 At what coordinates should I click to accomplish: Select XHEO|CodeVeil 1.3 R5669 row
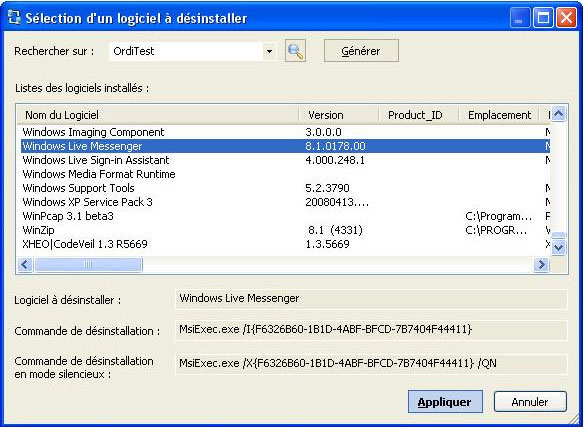tap(285, 244)
